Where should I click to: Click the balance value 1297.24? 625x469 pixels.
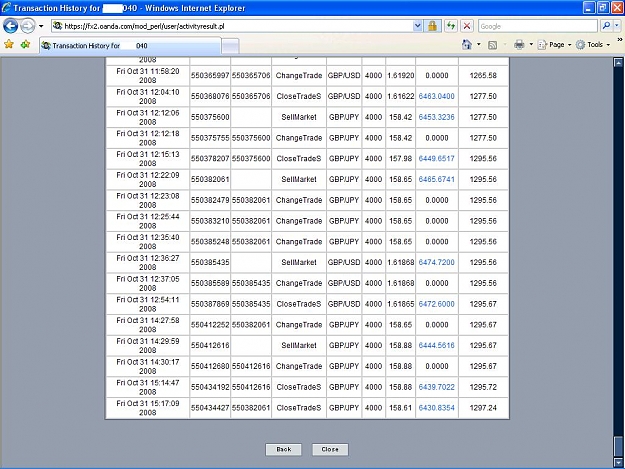click(x=483, y=408)
